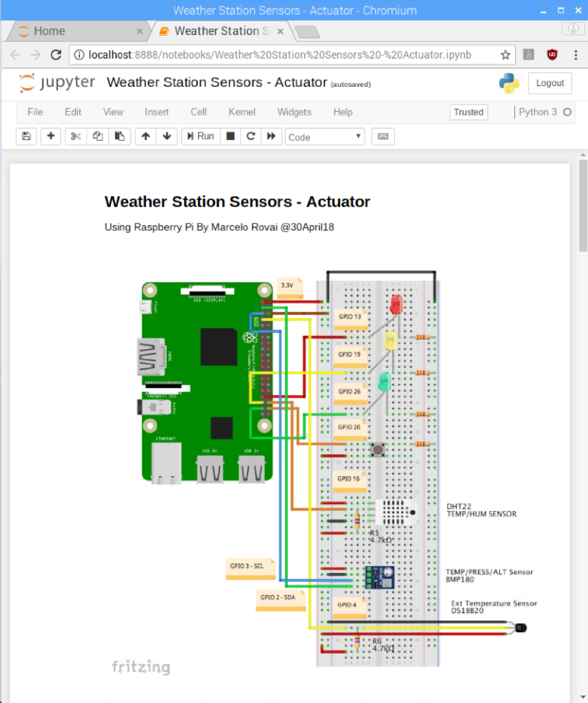Image resolution: width=588 pixels, height=703 pixels.
Task: Open the Cell menu
Action: [199, 112]
